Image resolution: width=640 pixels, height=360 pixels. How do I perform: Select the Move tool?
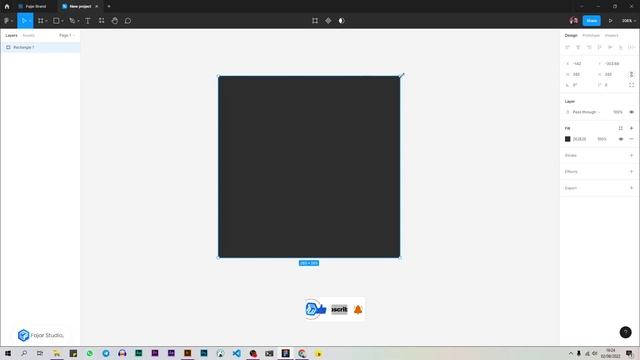[x=24, y=20]
